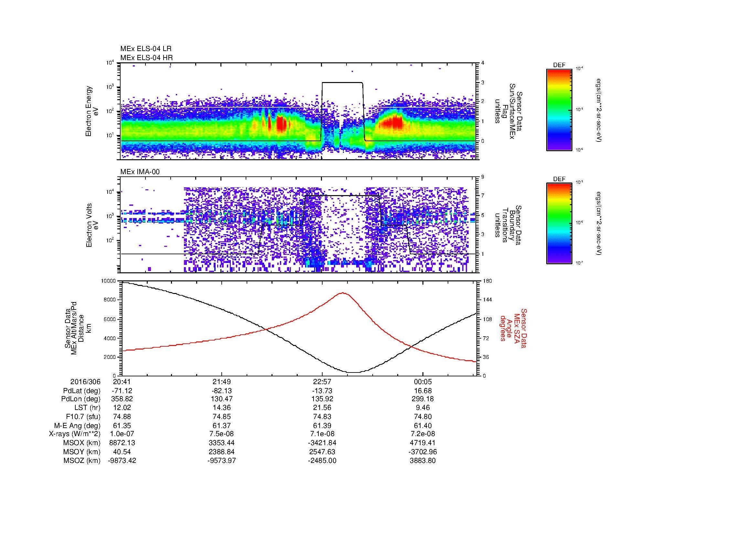This screenshot has height=534, width=756.
Task: Click the time tick '20:41'
Action: (122, 382)
